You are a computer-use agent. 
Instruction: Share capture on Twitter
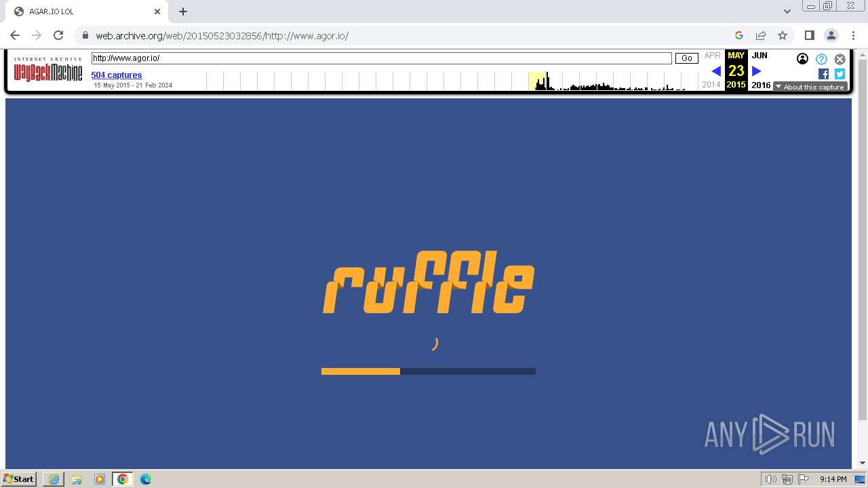click(840, 74)
